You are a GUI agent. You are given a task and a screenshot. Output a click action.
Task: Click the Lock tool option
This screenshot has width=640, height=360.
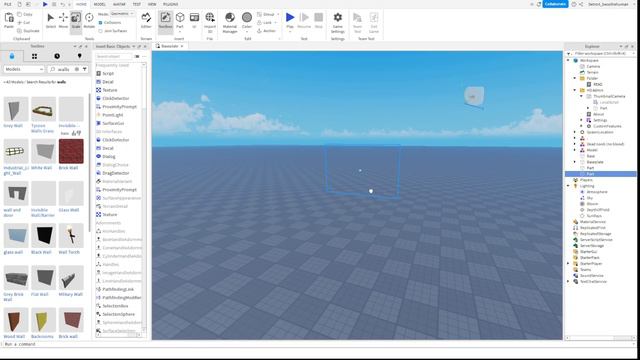[x=264, y=22]
